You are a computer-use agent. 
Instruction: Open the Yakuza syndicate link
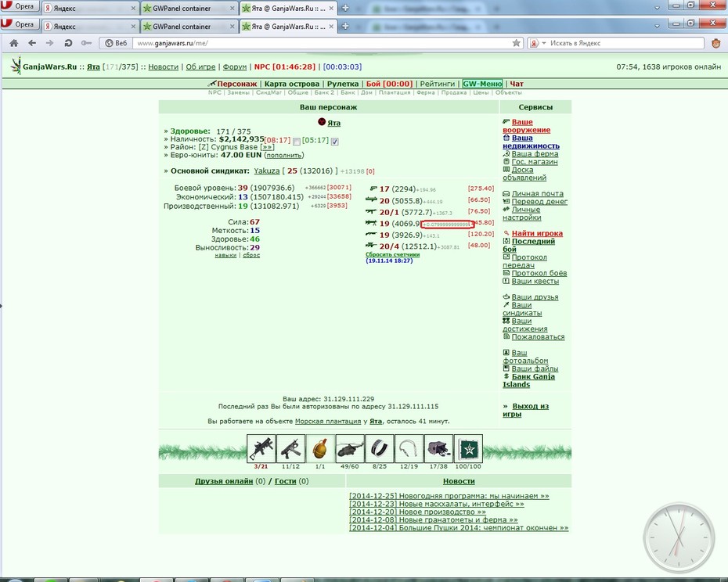266,171
